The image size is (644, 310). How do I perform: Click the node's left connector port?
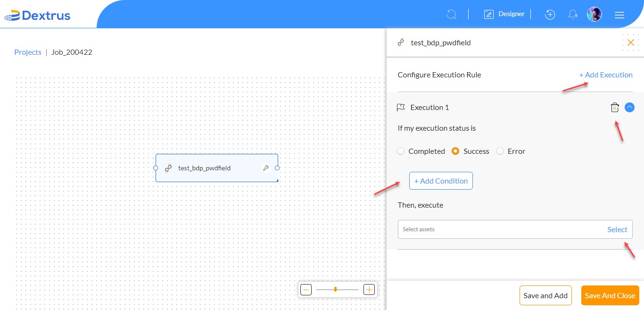coord(156,168)
